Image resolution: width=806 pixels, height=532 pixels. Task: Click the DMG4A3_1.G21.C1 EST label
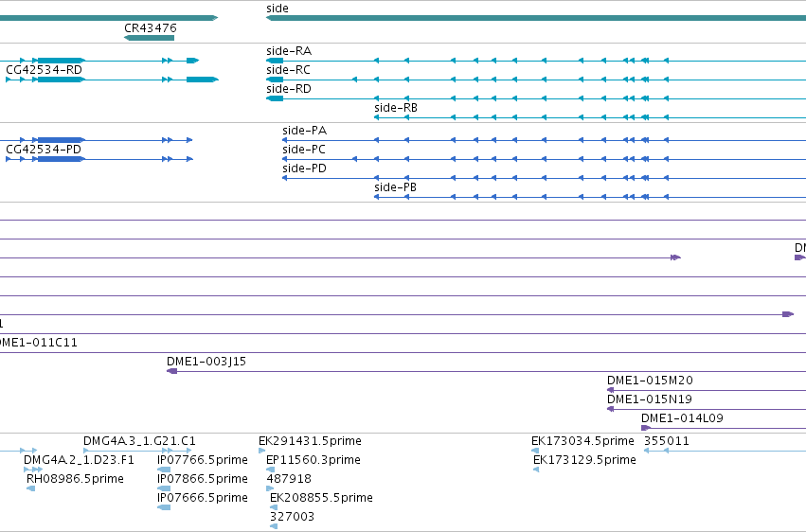click(x=139, y=441)
